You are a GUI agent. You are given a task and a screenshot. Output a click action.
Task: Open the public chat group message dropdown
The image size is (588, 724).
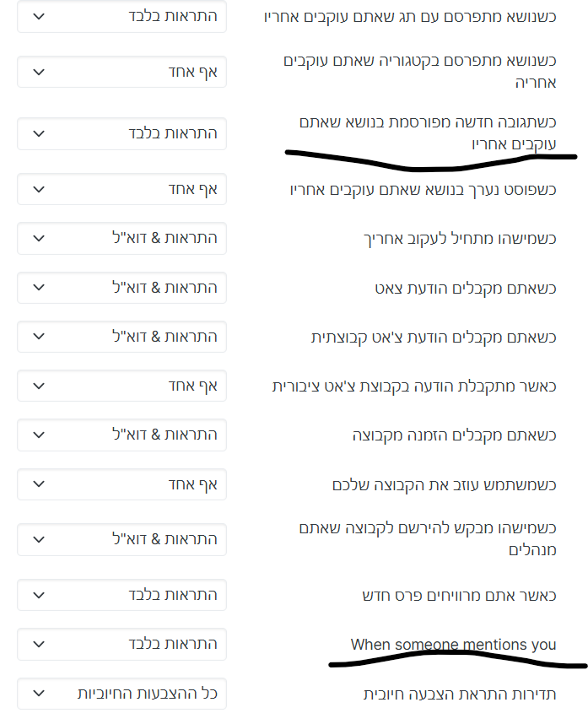[x=121, y=385]
